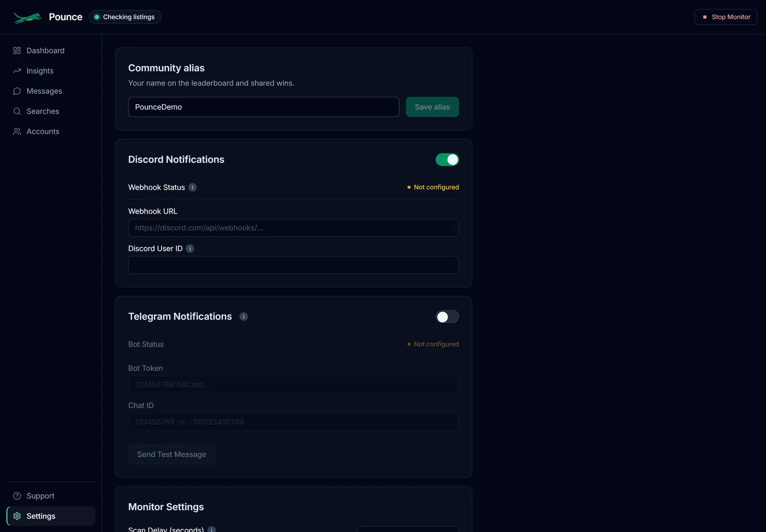Disable the Discord Notifications toggle
The width and height of the screenshot is (766, 532).
(x=447, y=159)
